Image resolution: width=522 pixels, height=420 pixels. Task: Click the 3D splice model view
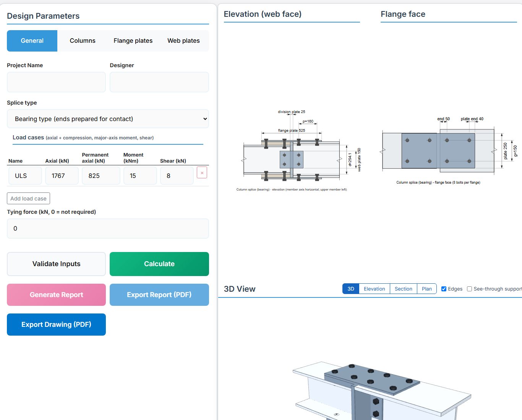click(382, 391)
